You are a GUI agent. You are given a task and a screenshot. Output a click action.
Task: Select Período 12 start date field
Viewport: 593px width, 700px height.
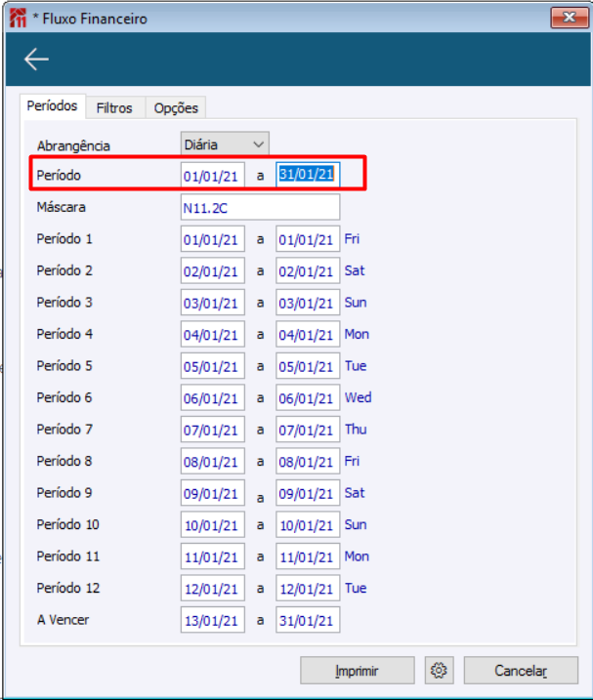point(213,588)
